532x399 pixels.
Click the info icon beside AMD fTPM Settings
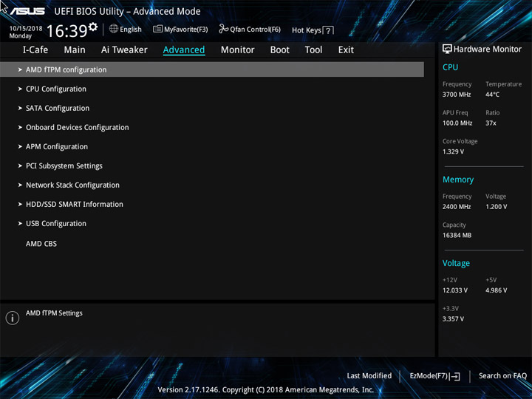(13, 318)
